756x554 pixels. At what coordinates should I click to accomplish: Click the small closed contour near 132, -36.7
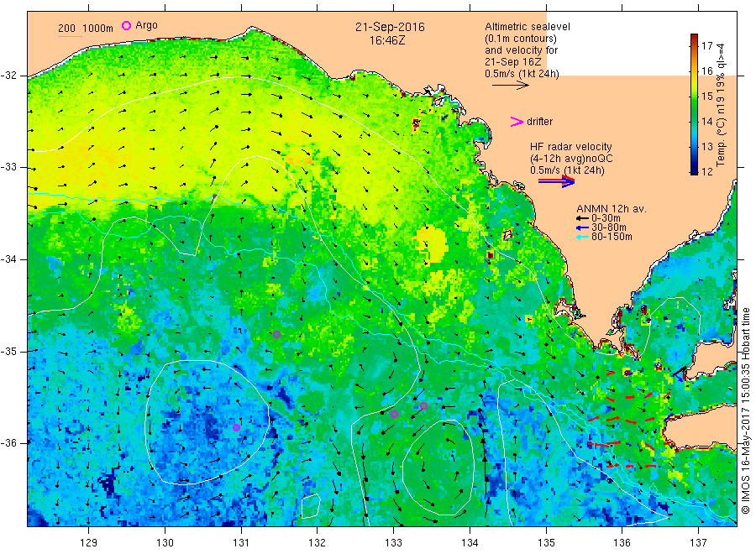pos(310,506)
